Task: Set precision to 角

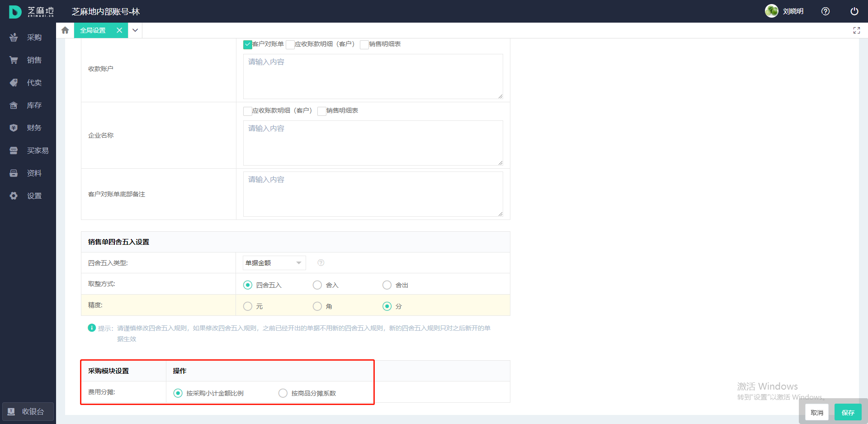Action: coord(317,306)
